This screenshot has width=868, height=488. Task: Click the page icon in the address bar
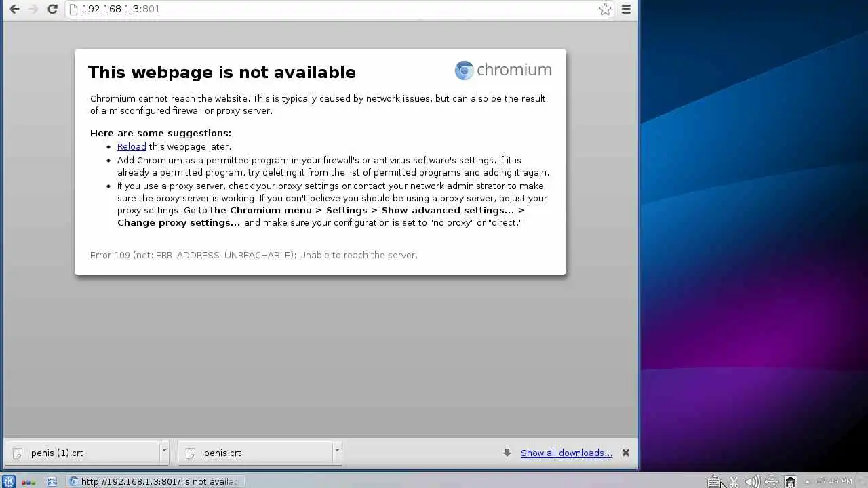coord(74,9)
